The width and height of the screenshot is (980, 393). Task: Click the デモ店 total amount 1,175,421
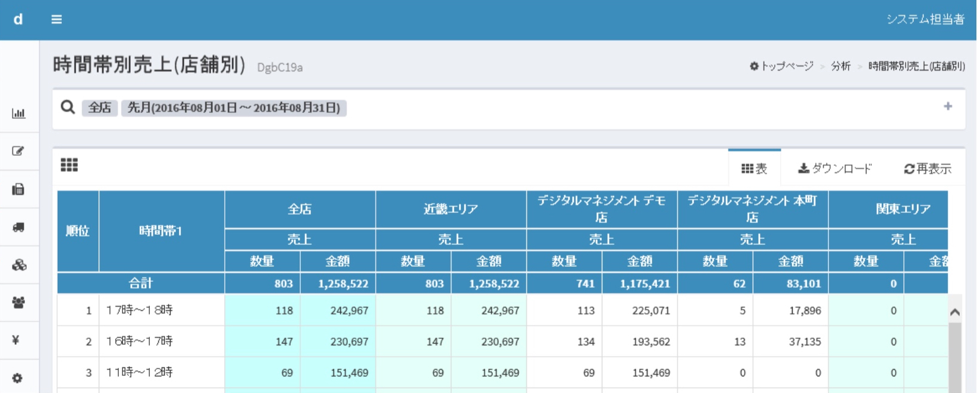645,284
